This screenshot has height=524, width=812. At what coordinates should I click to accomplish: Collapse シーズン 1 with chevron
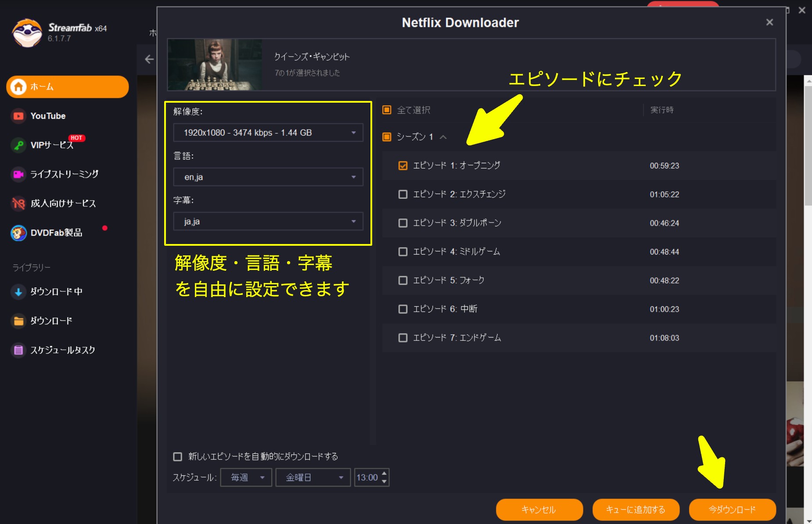point(443,137)
